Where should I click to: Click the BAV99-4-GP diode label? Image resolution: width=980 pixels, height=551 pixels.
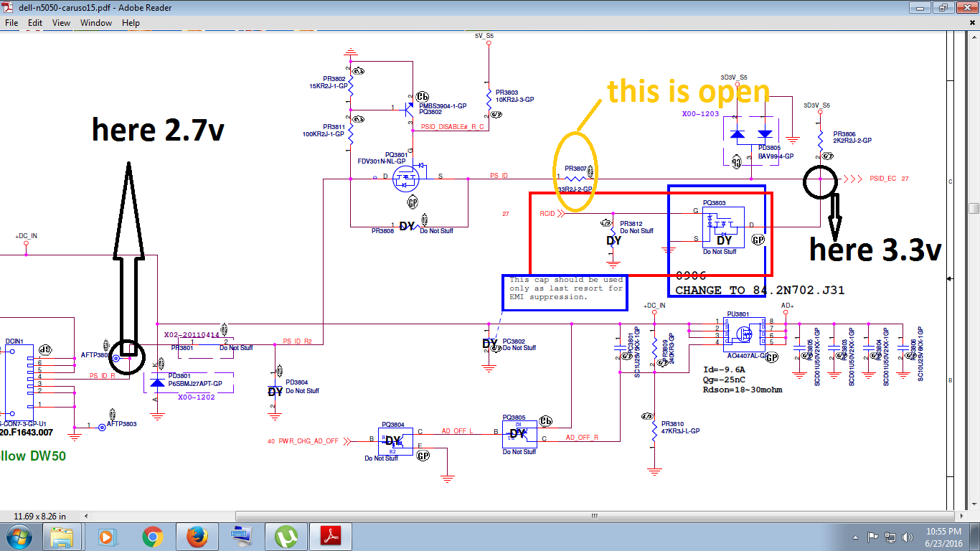coord(776,156)
